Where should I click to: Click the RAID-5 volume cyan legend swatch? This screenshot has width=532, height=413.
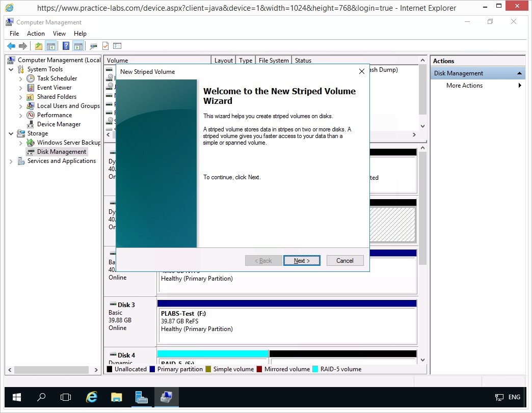(315, 369)
